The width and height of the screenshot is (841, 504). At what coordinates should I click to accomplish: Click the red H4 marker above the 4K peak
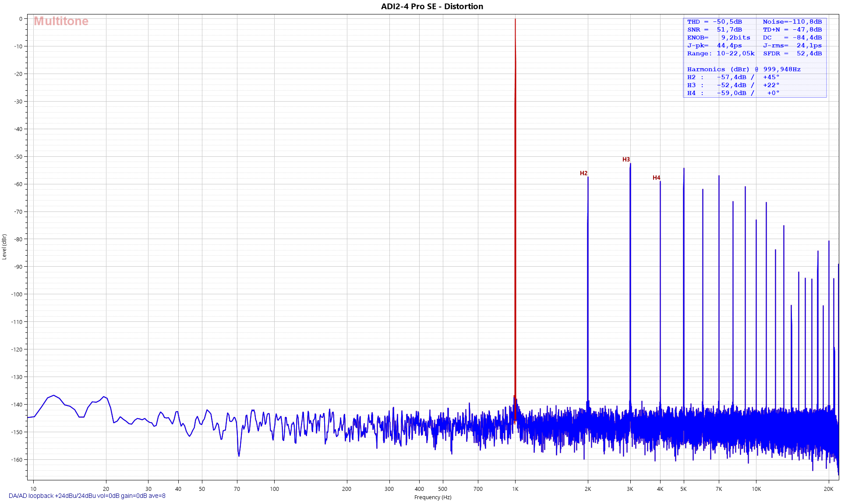pyautogui.click(x=656, y=178)
